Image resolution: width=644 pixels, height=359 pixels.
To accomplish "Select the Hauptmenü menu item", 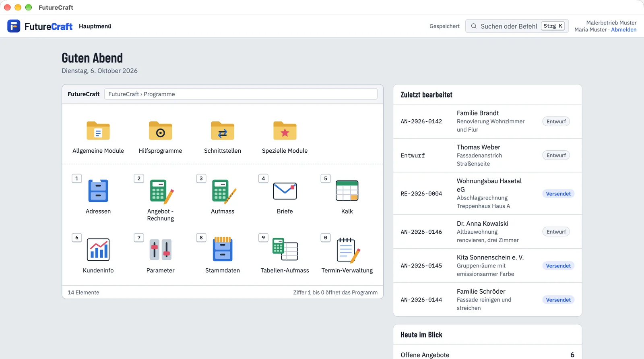I will (95, 26).
